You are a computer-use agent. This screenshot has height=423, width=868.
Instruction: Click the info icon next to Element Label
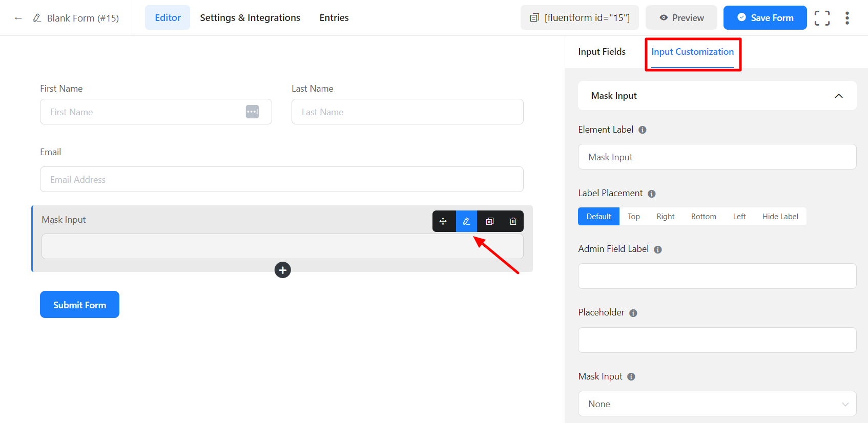642,130
